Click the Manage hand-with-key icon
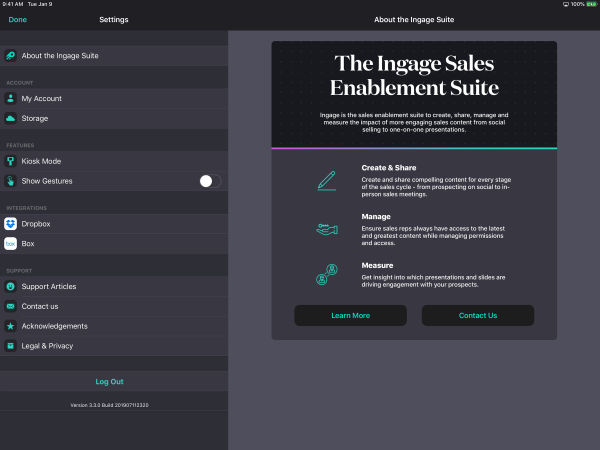Screen dimensions: 600x450 pyautogui.click(x=327, y=229)
